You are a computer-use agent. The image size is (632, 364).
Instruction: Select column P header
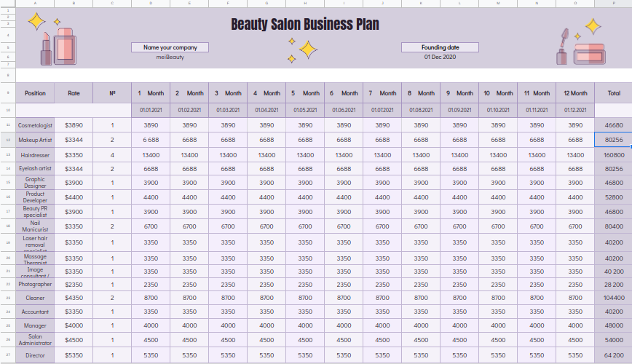[x=613, y=4]
